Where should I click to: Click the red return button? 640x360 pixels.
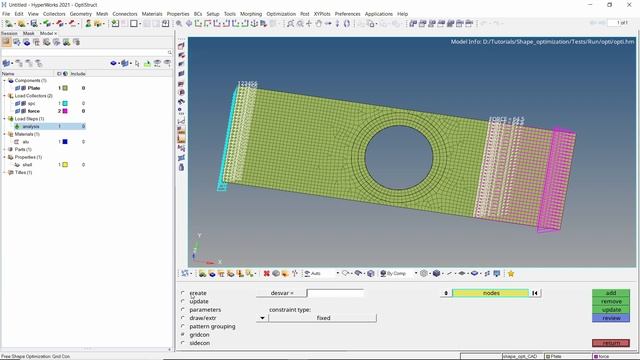point(611,343)
